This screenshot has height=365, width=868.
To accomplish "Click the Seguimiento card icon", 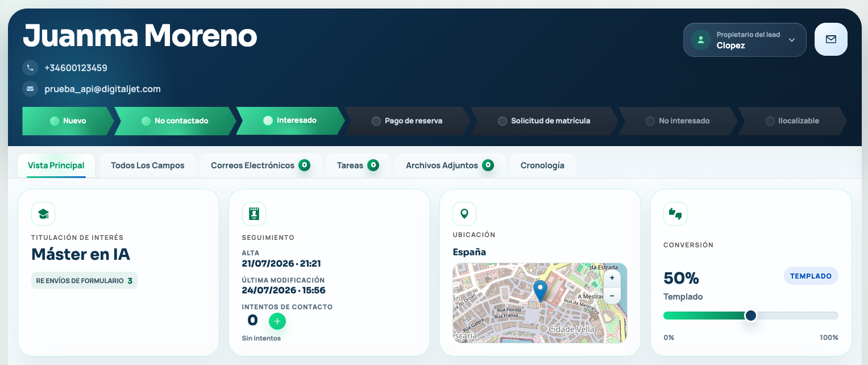I will (x=254, y=214).
